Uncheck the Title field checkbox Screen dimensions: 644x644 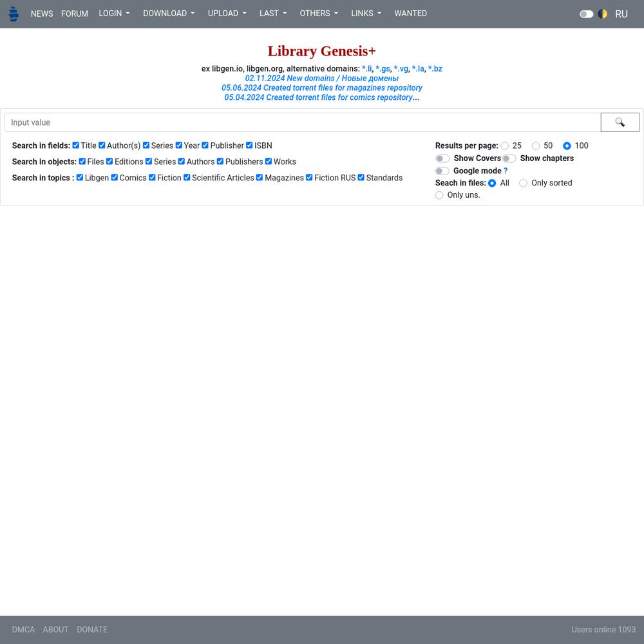(75, 146)
